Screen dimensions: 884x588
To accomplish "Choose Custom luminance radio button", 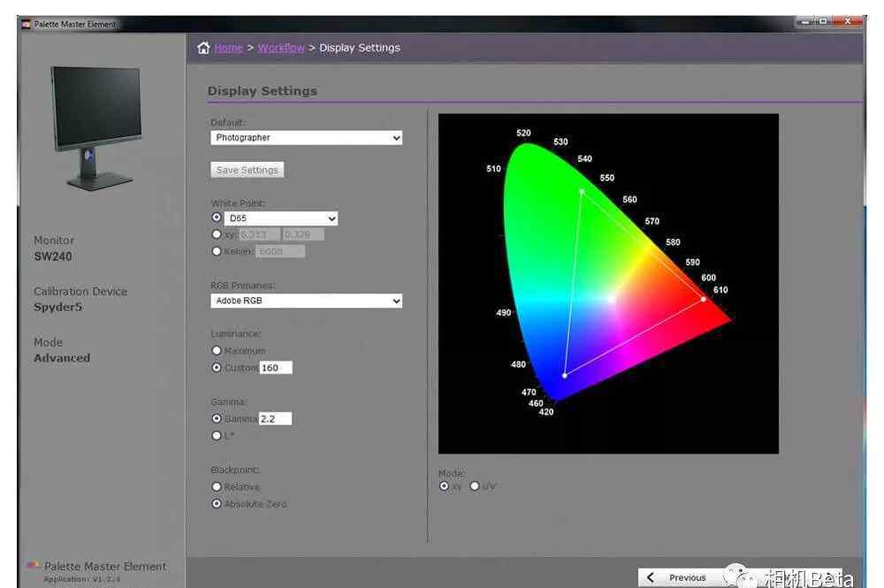I will pos(217,368).
